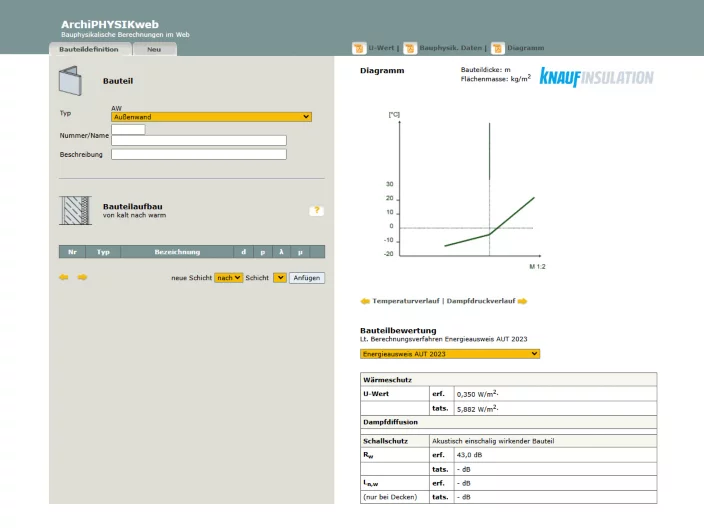Click the yellow question mark help icon
Image resolution: width=704 pixels, height=528 pixels.
coord(316,211)
